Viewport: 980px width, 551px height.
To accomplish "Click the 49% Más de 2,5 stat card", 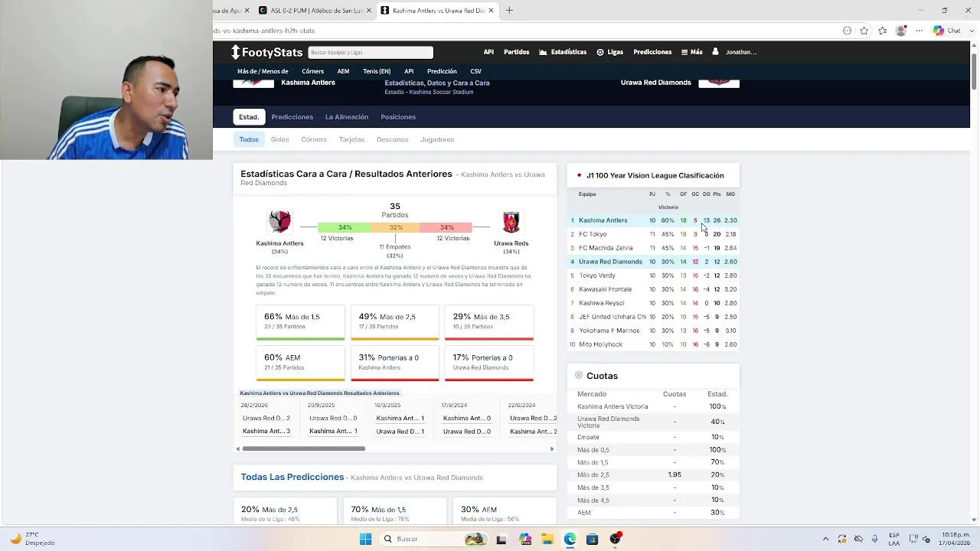I will click(395, 322).
